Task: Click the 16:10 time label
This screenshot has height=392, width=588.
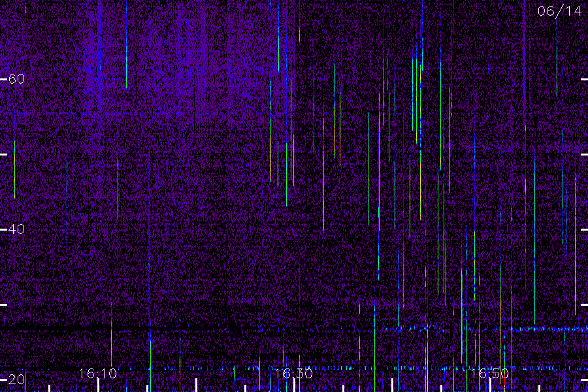Action: tap(98, 373)
